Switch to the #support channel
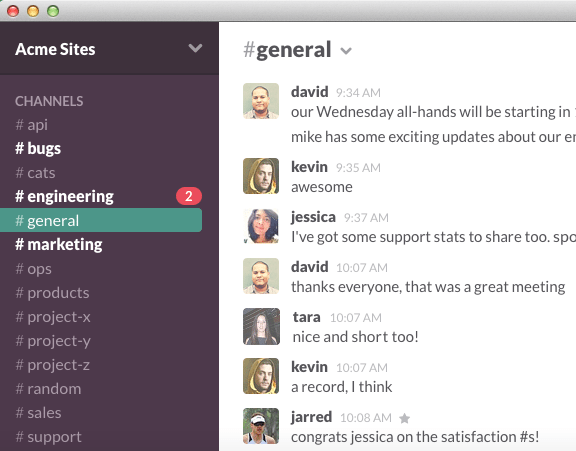The height and width of the screenshot is (451, 576). tap(48, 437)
